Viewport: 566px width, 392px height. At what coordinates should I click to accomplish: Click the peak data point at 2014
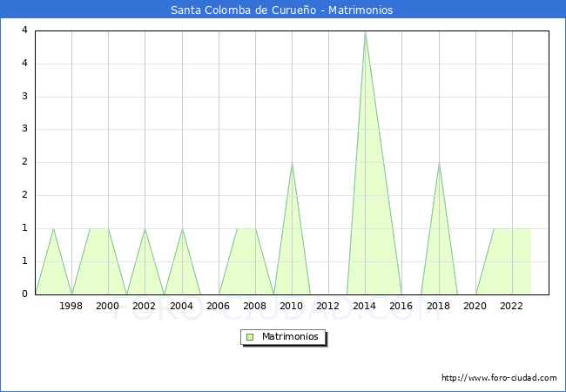(x=365, y=31)
